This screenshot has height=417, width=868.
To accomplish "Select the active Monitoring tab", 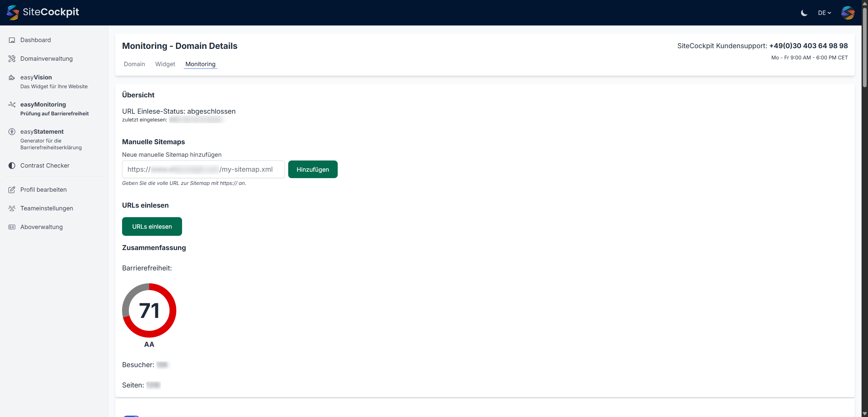I will 200,64.
